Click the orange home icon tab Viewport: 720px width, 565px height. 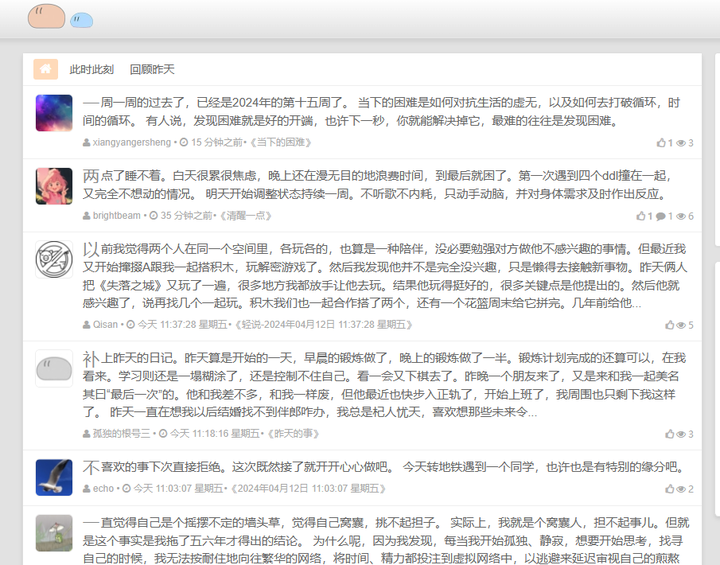[45, 69]
